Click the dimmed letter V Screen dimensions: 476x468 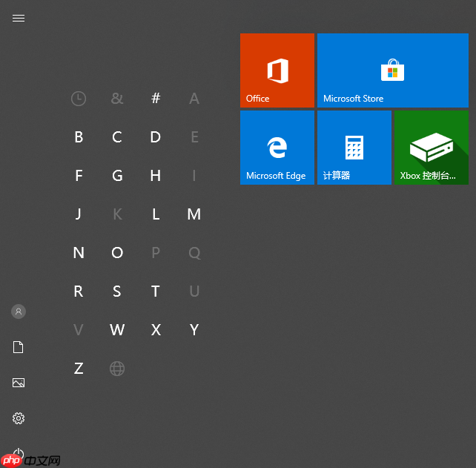point(79,330)
